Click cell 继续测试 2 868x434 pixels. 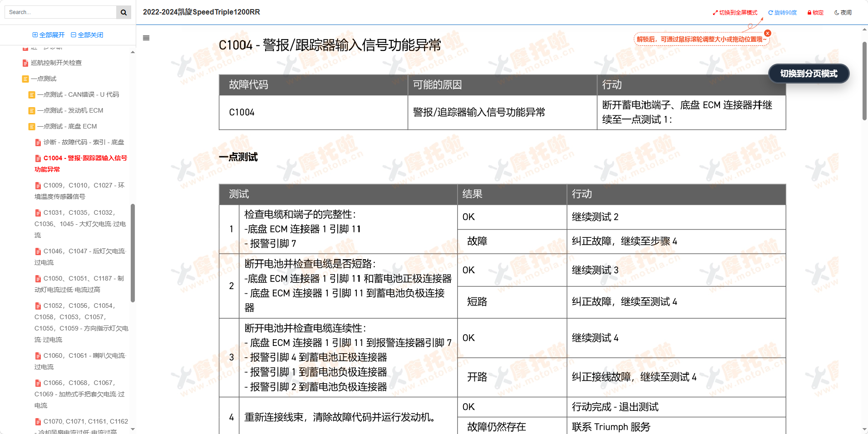676,217
